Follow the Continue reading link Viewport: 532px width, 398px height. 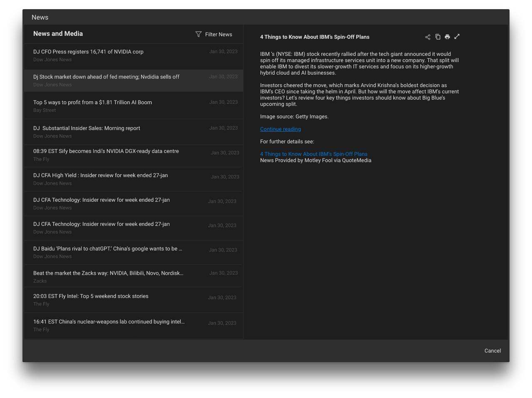pyautogui.click(x=280, y=129)
